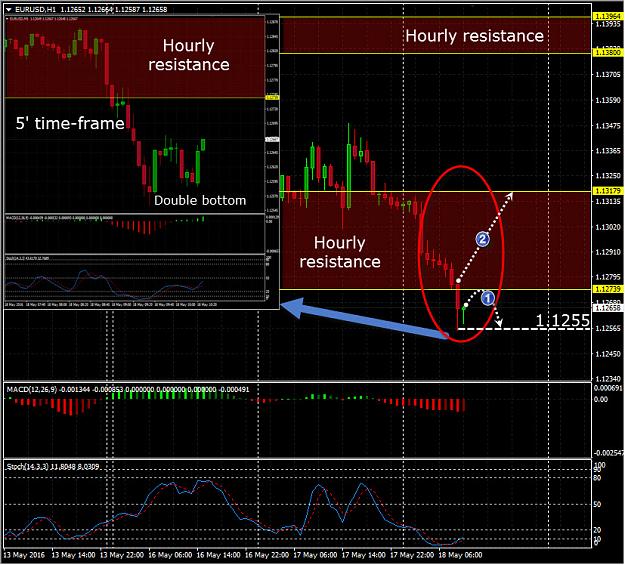
Task: Click the current price marker 1.12658
Action: click(x=608, y=308)
